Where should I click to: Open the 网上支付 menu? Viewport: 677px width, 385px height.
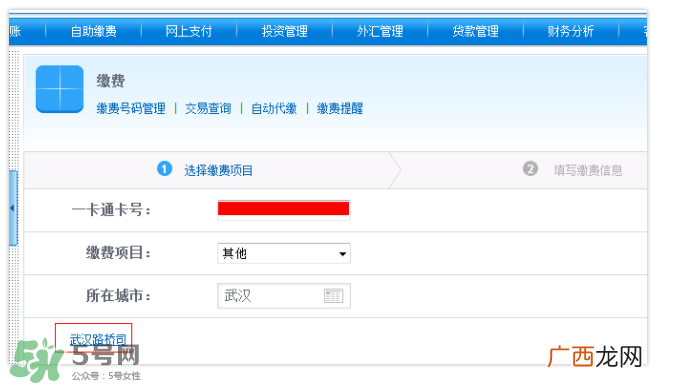point(189,31)
